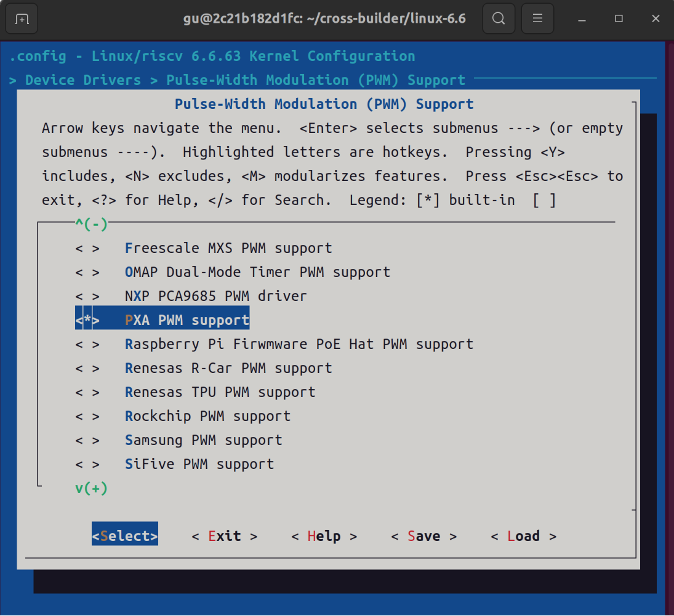Minimize the terminal window

pyautogui.click(x=582, y=19)
